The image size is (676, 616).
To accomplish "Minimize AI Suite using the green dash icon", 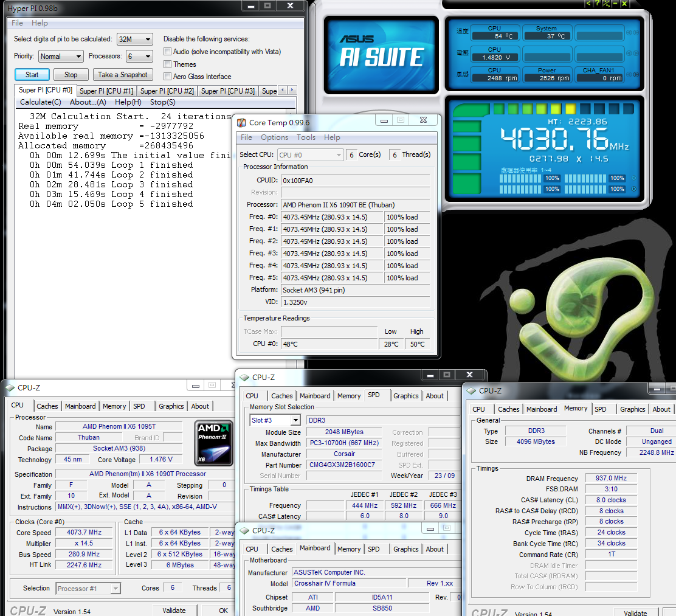I will click(615, 4).
